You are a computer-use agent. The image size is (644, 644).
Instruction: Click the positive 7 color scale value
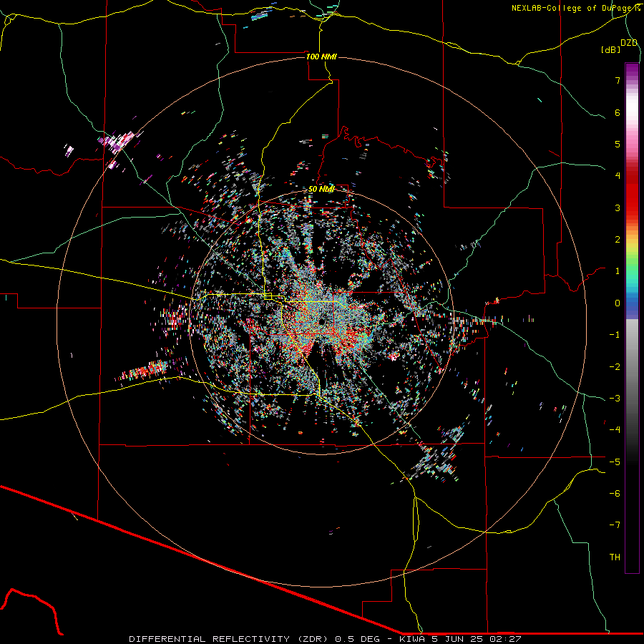[618, 80]
